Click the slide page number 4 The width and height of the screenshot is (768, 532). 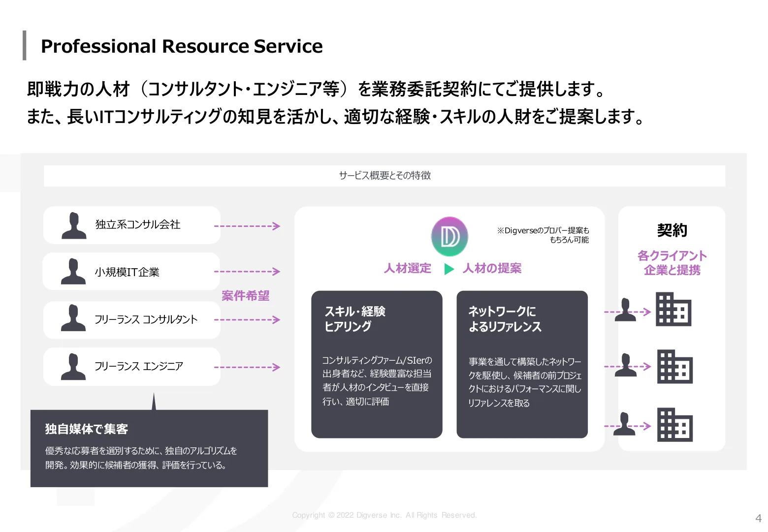click(758, 518)
